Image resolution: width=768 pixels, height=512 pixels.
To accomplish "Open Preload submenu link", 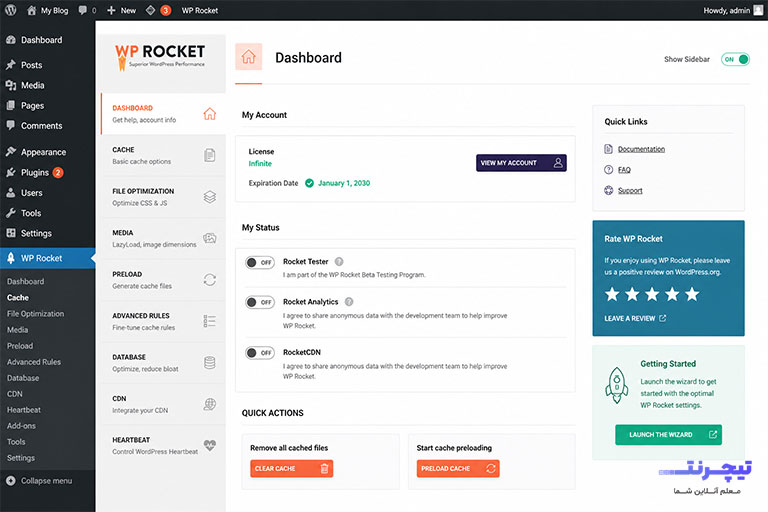I will [20, 346].
